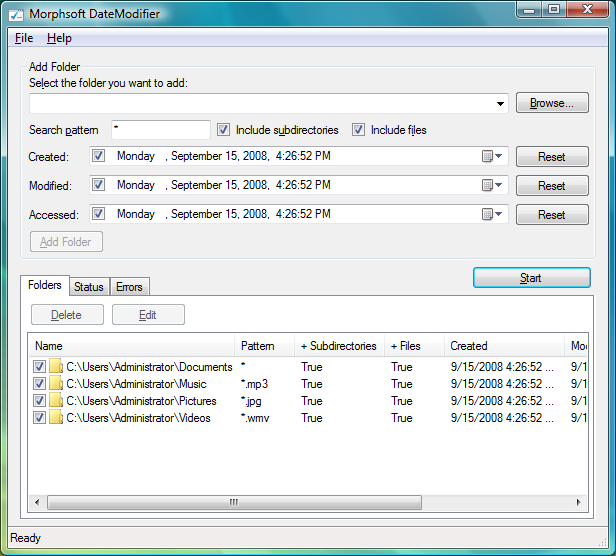Click the *.mp3 pattern cell

pyautogui.click(x=255, y=384)
